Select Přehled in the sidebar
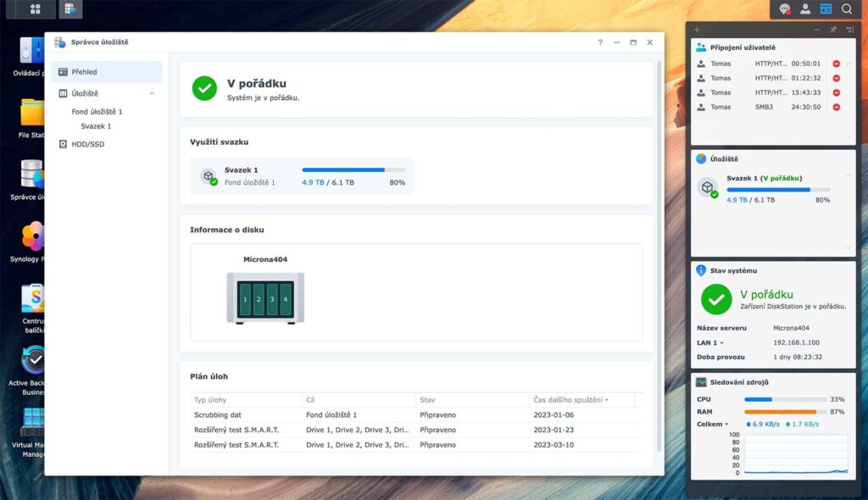This screenshot has width=868, height=500. click(106, 72)
